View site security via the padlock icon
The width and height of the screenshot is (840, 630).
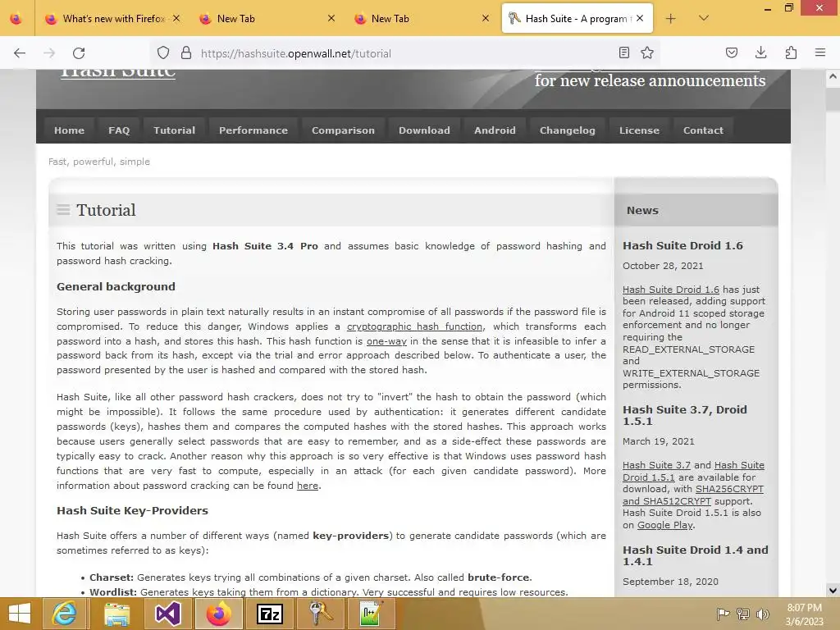tap(186, 53)
